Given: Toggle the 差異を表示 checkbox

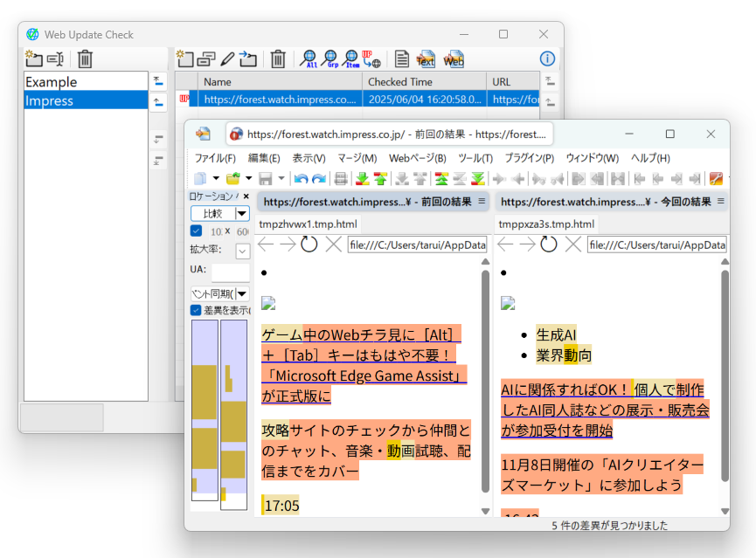Looking at the screenshot, I should click(x=196, y=310).
